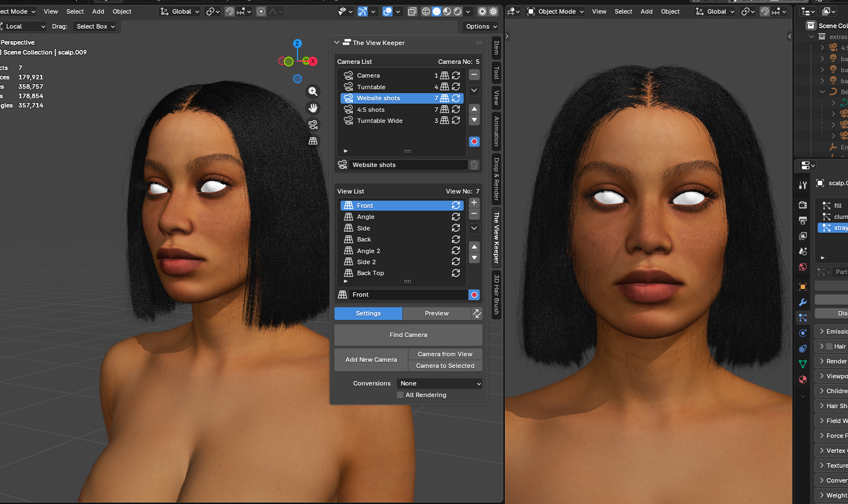Click the red record swatch beside Camera List
The image size is (848, 504).
point(474,142)
